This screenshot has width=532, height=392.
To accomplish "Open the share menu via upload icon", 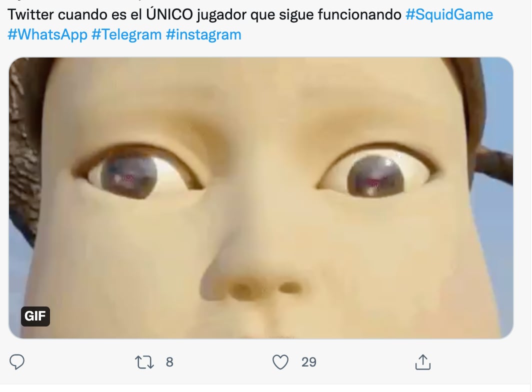I will [423, 362].
